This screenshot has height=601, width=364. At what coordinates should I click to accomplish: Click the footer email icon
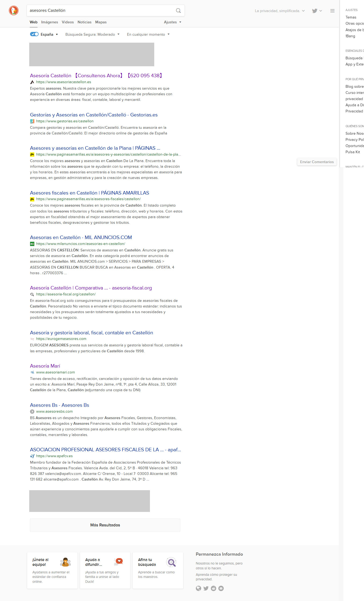coord(221,588)
